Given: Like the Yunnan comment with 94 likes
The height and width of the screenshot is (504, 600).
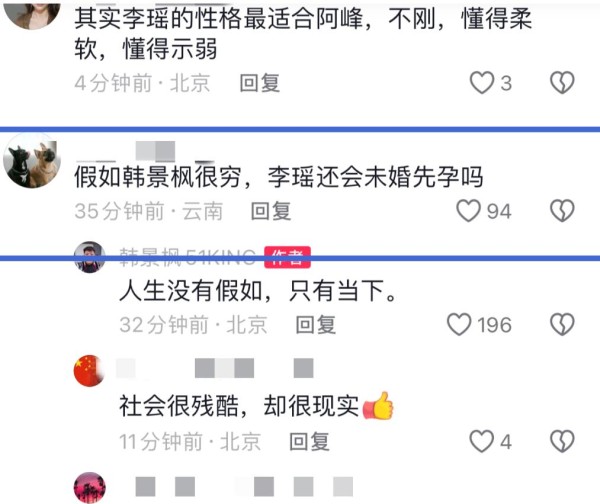Looking at the screenshot, I should coord(468,210).
